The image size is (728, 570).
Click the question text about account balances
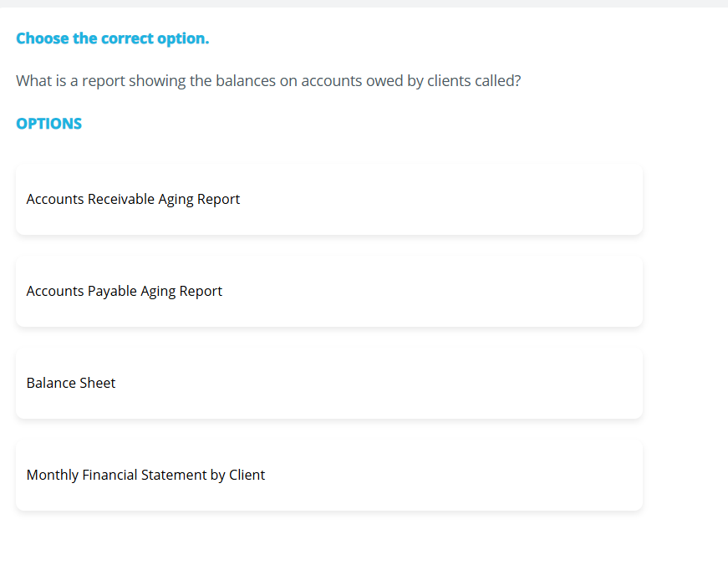(x=268, y=80)
